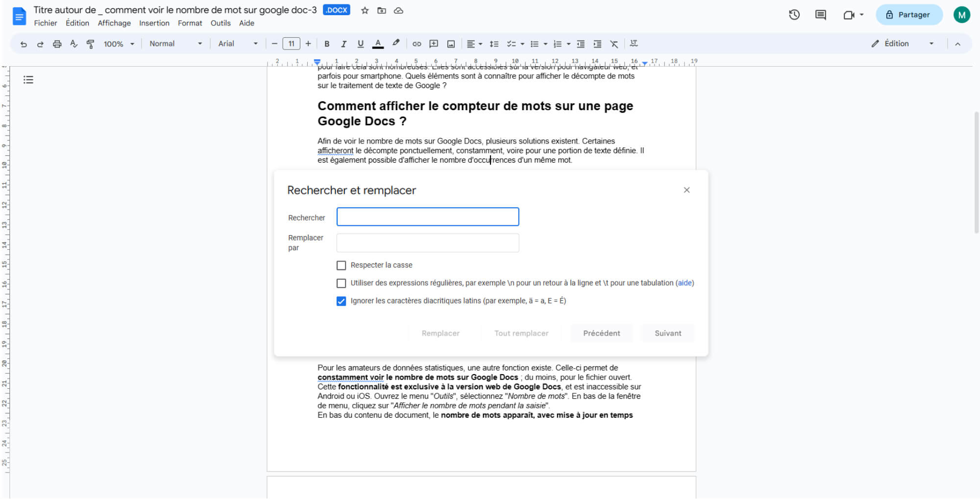Expand the bulleted list dropdown arrow
Viewport: 980px width, 499px height.
[x=545, y=44]
